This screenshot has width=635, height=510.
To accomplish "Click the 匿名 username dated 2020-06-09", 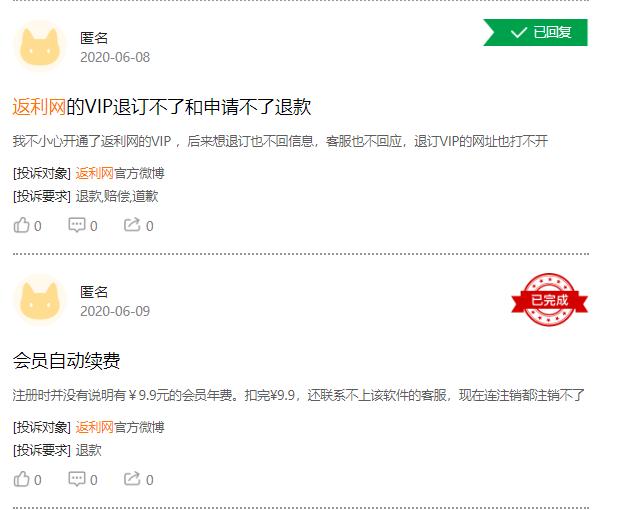I will click(94, 292).
